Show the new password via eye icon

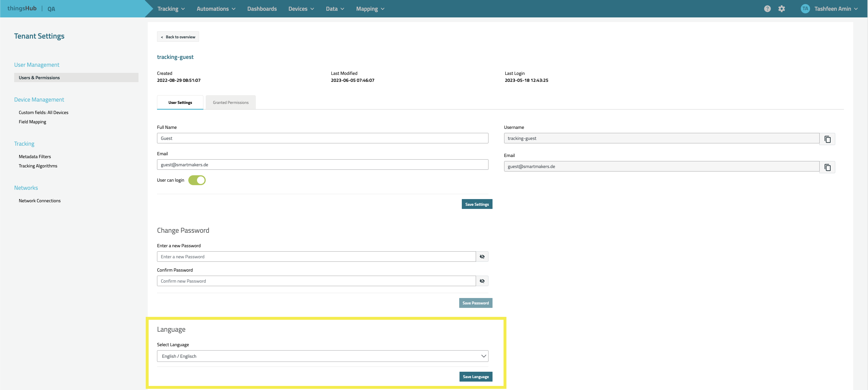[x=482, y=257]
